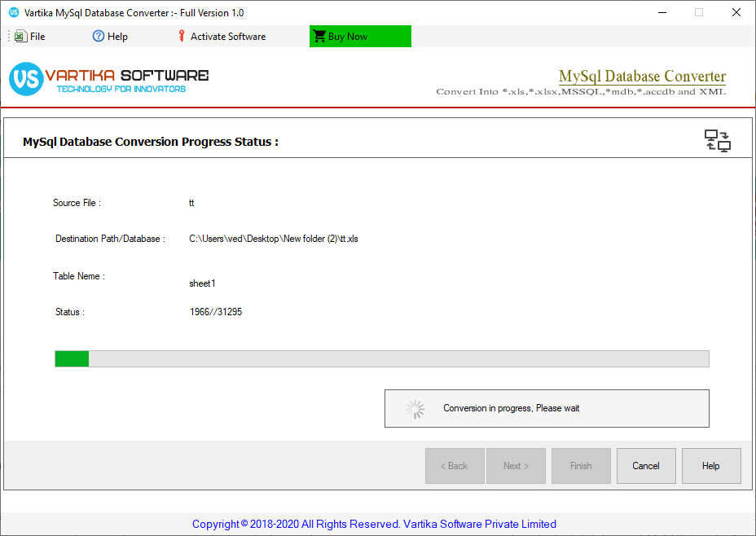Click the copyright Vartika Software footer text
The height and width of the screenshot is (536, 756).
(374, 524)
